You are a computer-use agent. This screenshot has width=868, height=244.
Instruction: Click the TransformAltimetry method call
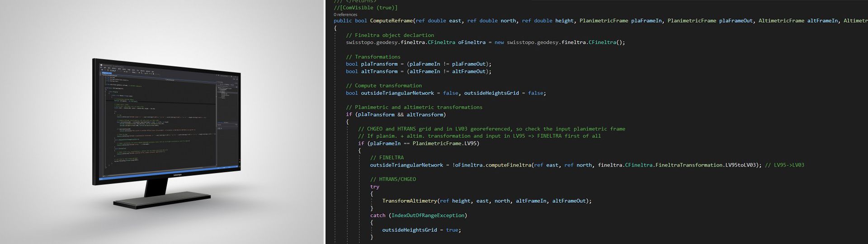click(410, 201)
